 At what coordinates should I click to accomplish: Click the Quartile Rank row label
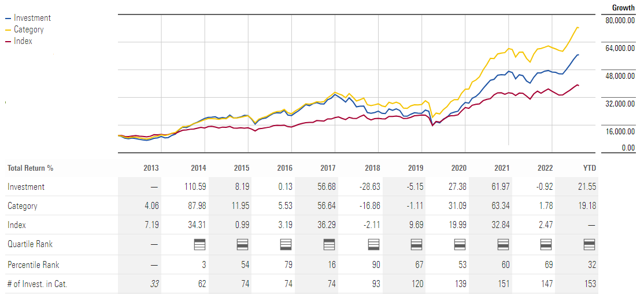tap(29, 244)
